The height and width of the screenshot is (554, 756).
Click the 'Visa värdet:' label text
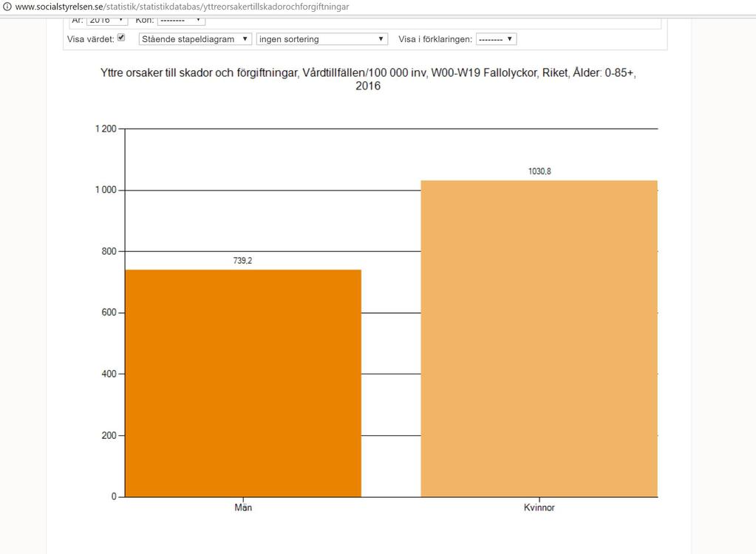[91, 39]
